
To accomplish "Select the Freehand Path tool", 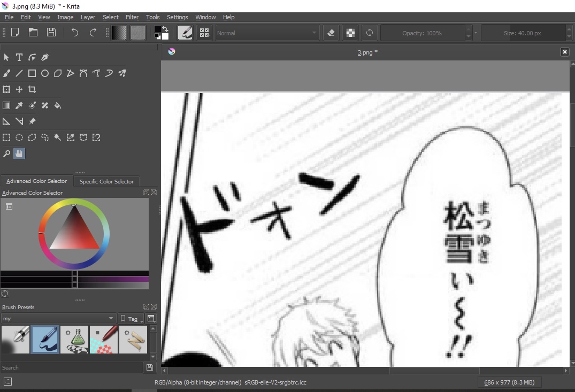I will 96,73.
